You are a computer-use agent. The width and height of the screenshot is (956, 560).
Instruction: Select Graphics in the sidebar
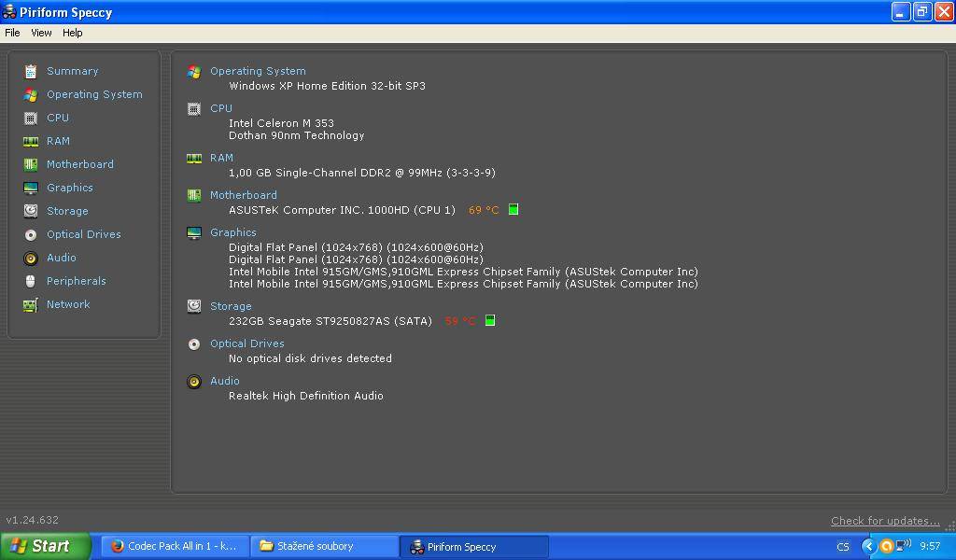[x=69, y=188]
